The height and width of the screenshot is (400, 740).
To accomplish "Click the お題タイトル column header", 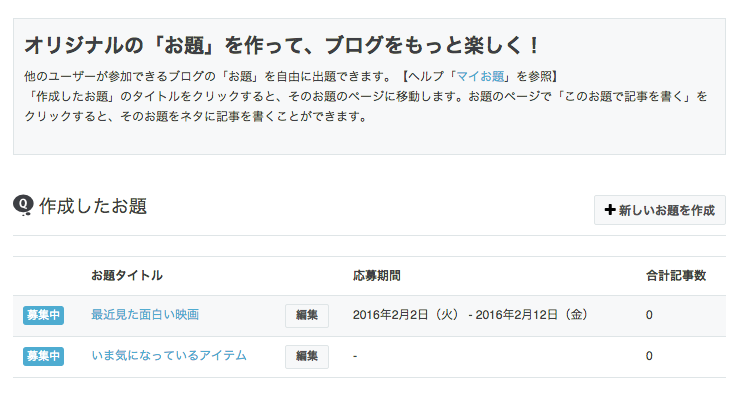I will click(127, 275).
